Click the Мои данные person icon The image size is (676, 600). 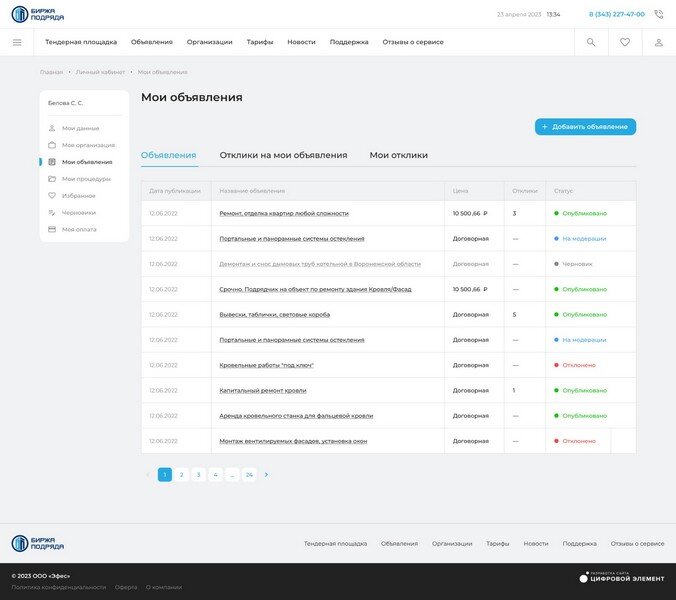pyautogui.click(x=52, y=128)
